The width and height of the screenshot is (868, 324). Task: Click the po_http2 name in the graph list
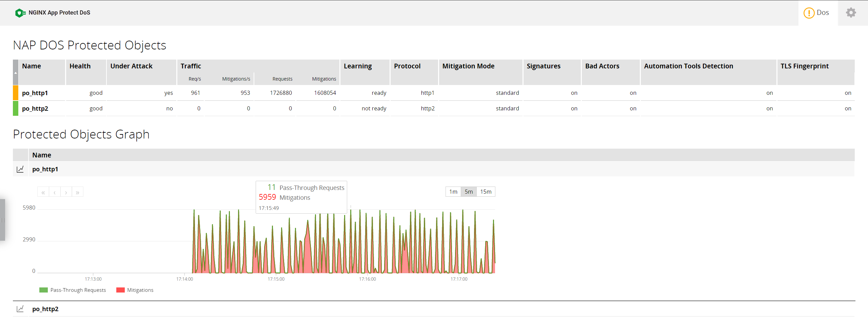coord(45,309)
